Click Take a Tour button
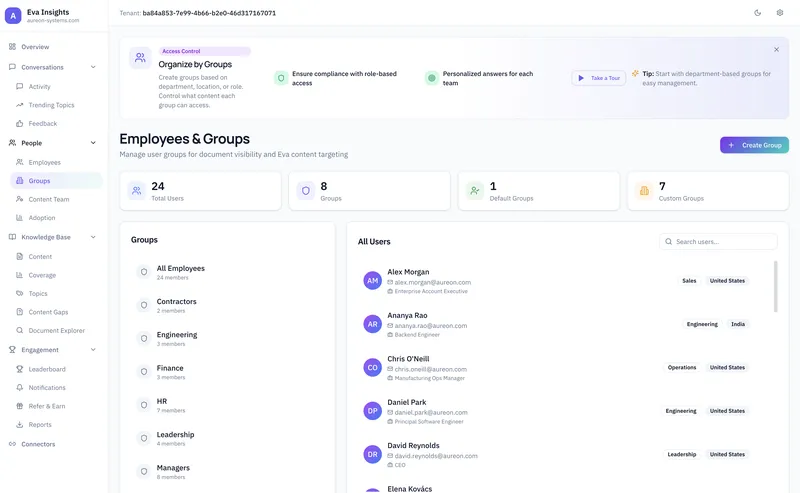The image size is (800, 493). click(x=598, y=78)
